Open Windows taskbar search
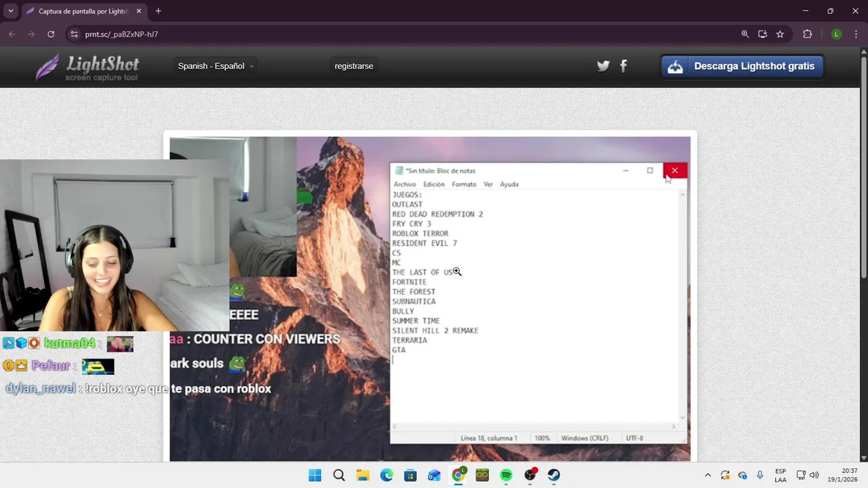 (339, 475)
